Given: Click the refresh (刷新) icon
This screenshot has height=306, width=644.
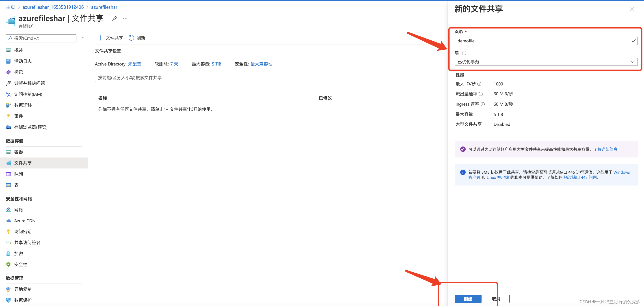Looking at the screenshot, I should coord(131,38).
